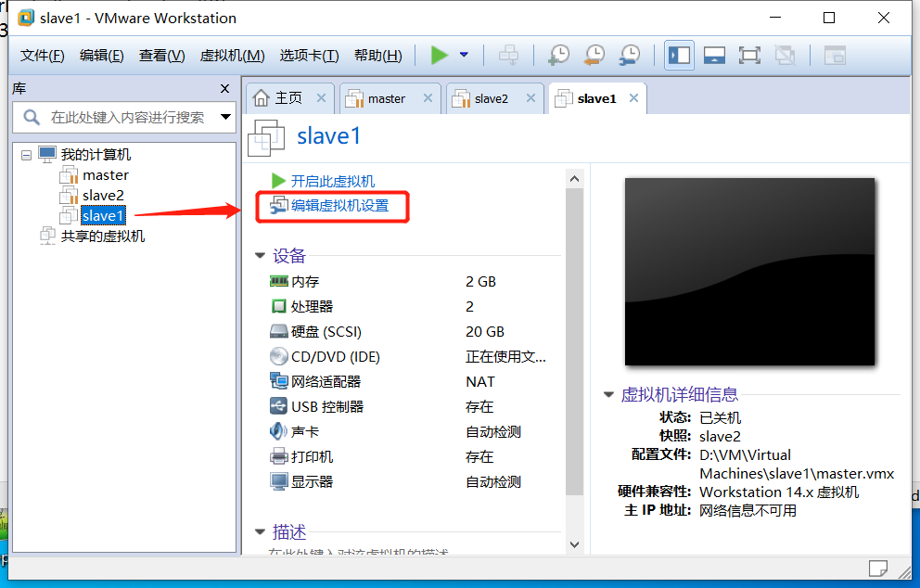Click the CD/DVD disc icon
Screen dimensions: 920x588
(279, 356)
